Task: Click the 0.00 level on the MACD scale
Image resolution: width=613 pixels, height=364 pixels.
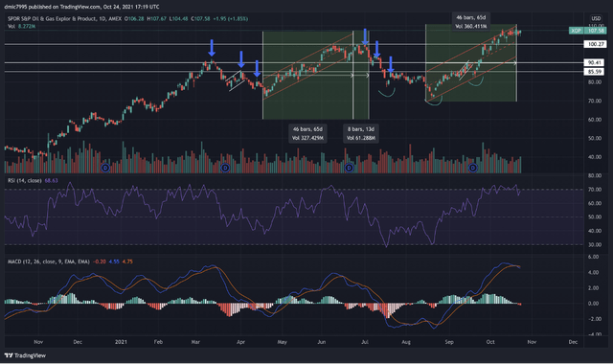Action: [594, 304]
